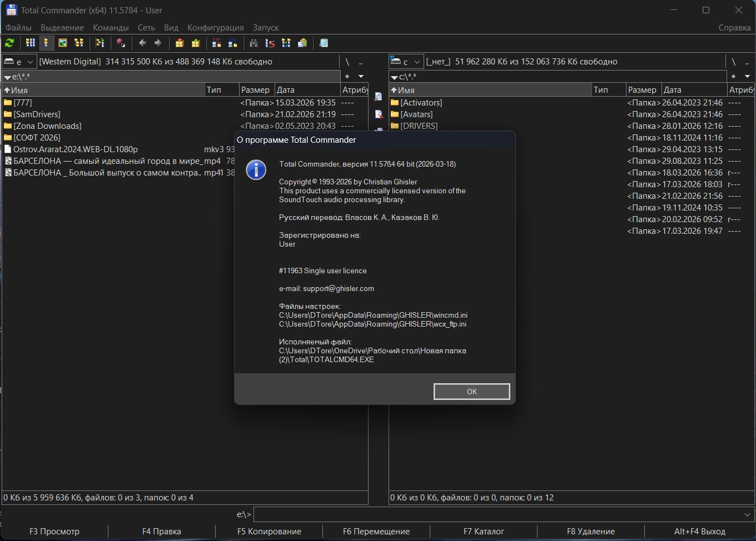Expand the command line history dropdown arrow
The image size is (756, 541).
pyautogui.click(x=747, y=515)
